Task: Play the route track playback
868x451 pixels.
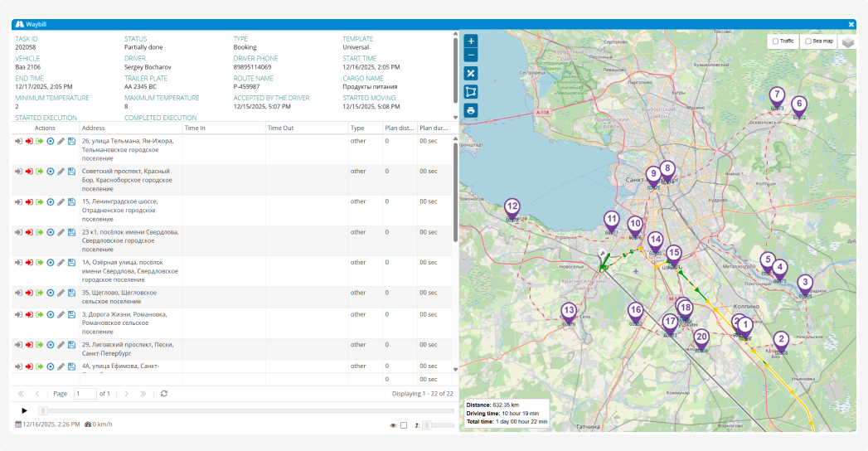Action: point(24,410)
